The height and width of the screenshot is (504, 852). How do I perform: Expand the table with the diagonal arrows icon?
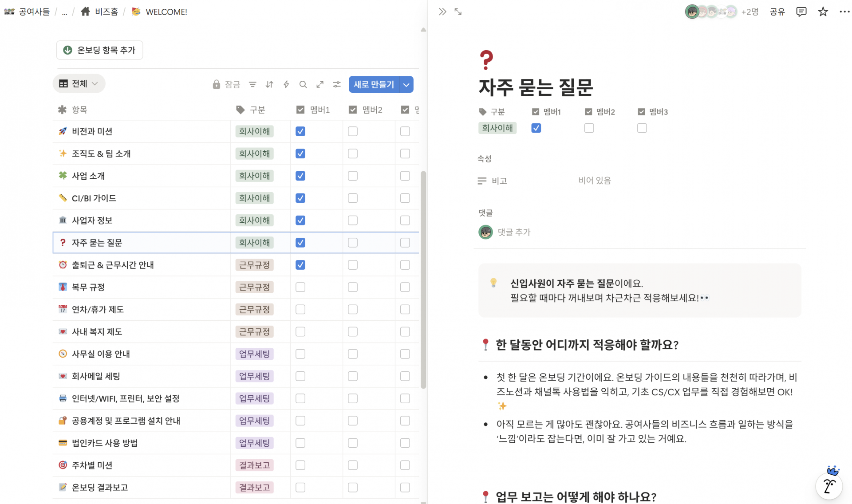tap(319, 84)
